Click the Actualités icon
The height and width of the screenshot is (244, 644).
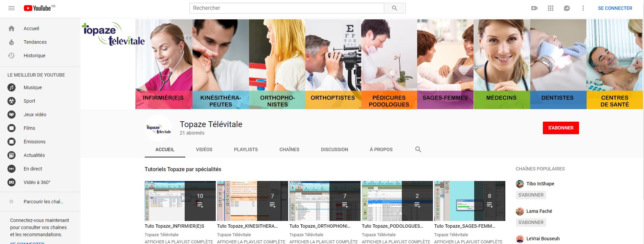click(11, 155)
